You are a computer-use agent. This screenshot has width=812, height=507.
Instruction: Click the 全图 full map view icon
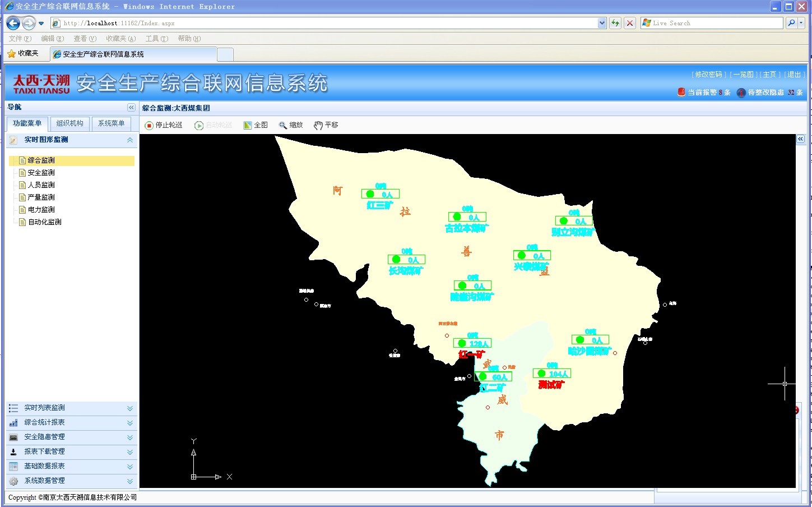248,126
